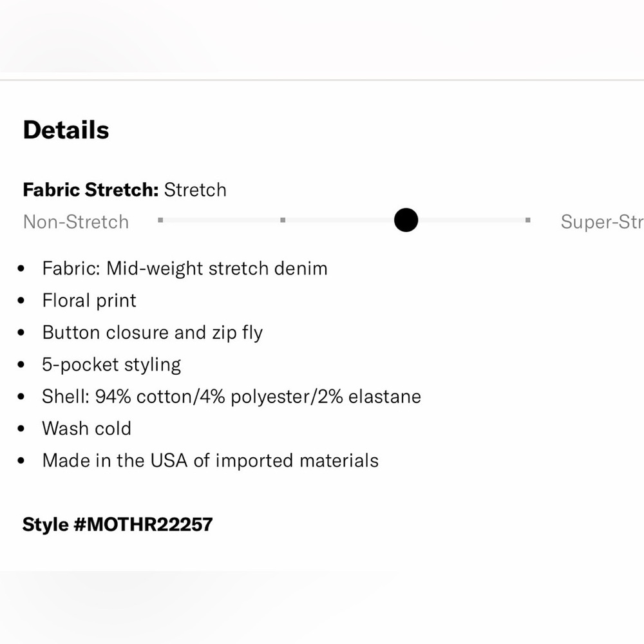Select the second stop on stretch slider

tap(283, 220)
